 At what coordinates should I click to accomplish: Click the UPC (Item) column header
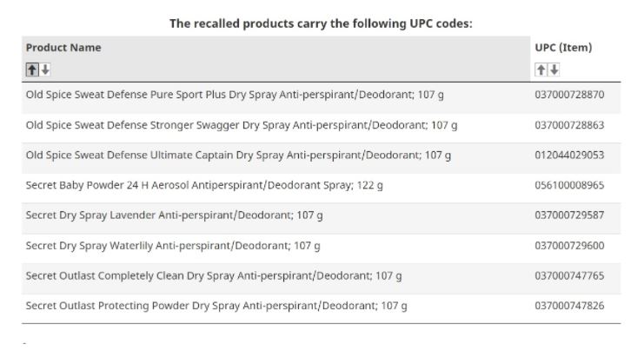pyautogui.click(x=563, y=48)
